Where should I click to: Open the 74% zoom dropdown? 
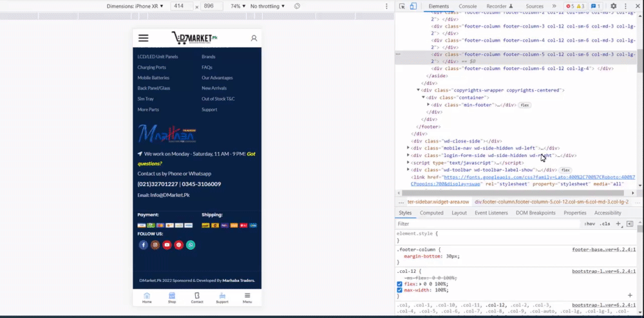click(238, 6)
